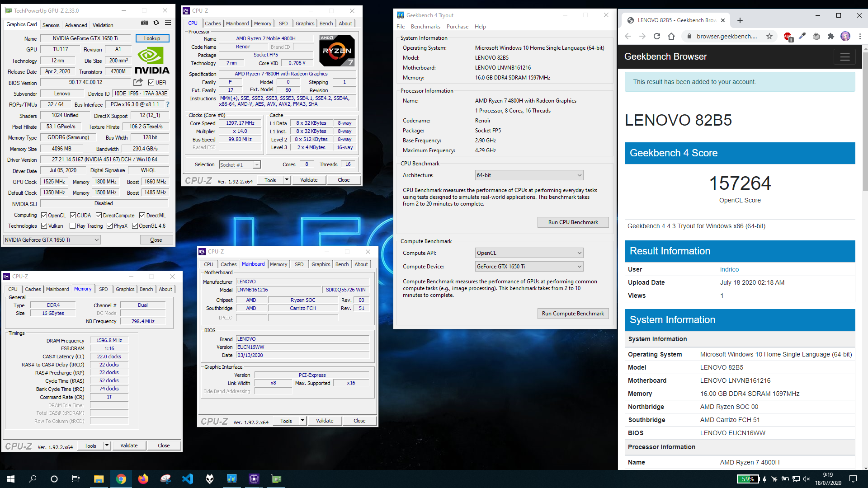Open the Adblock Plus extension icon
Image resolution: width=868 pixels, height=488 pixels.
pos(788,37)
